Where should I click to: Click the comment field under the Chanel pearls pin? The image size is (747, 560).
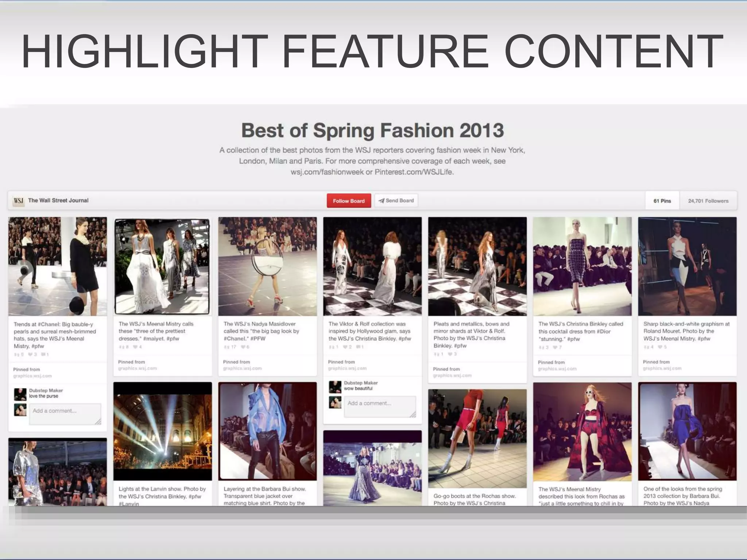click(65, 414)
